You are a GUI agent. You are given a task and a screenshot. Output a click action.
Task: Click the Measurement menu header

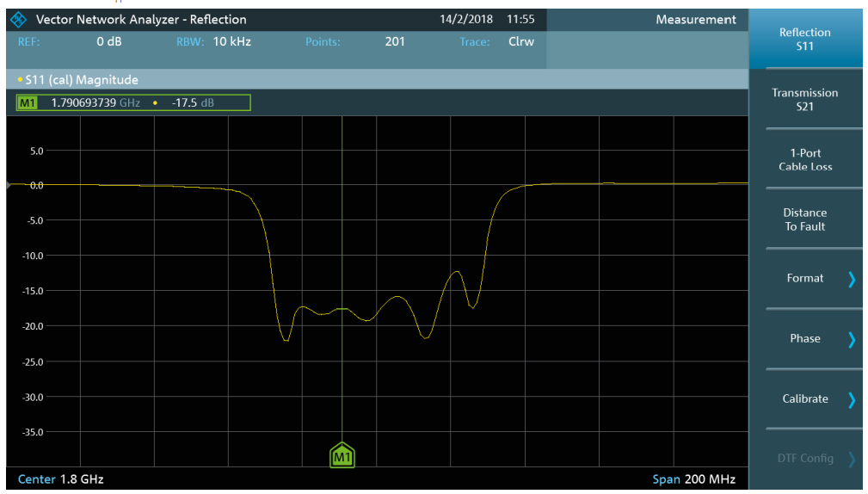[x=695, y=20]
